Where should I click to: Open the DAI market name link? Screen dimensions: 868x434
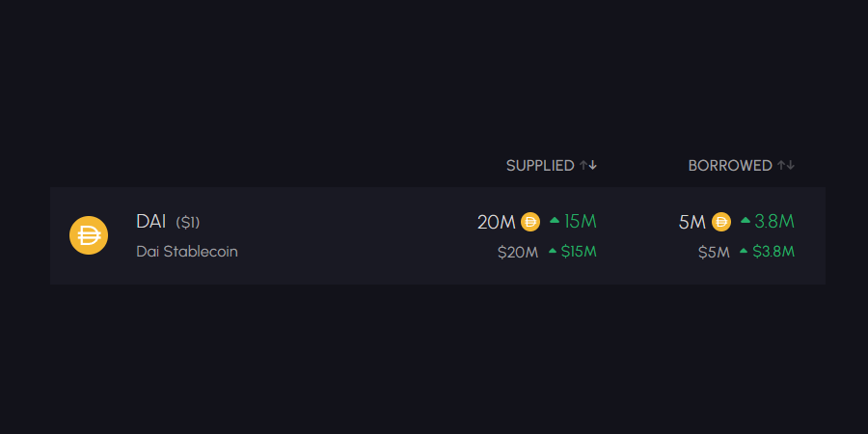pos(151,222)
